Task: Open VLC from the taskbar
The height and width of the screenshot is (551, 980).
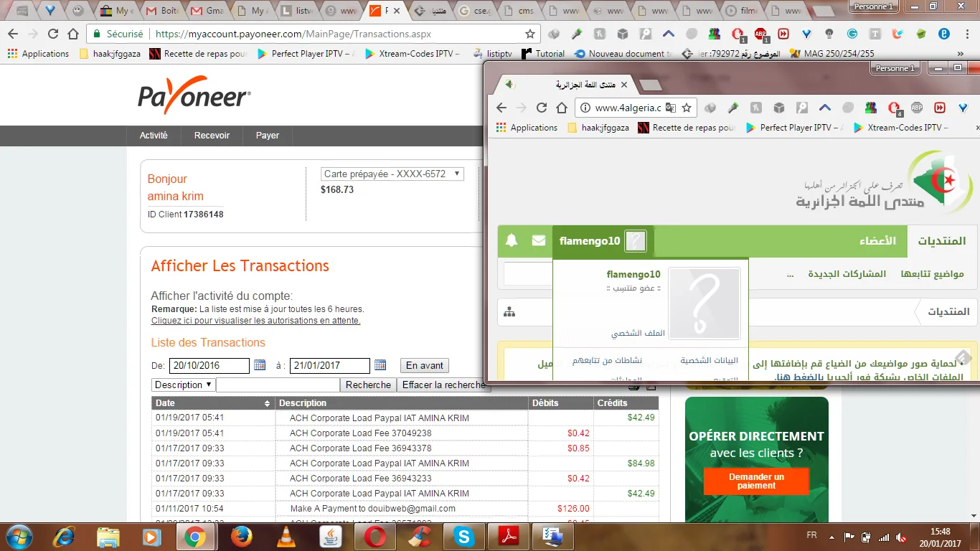Action: pos(286,536)
